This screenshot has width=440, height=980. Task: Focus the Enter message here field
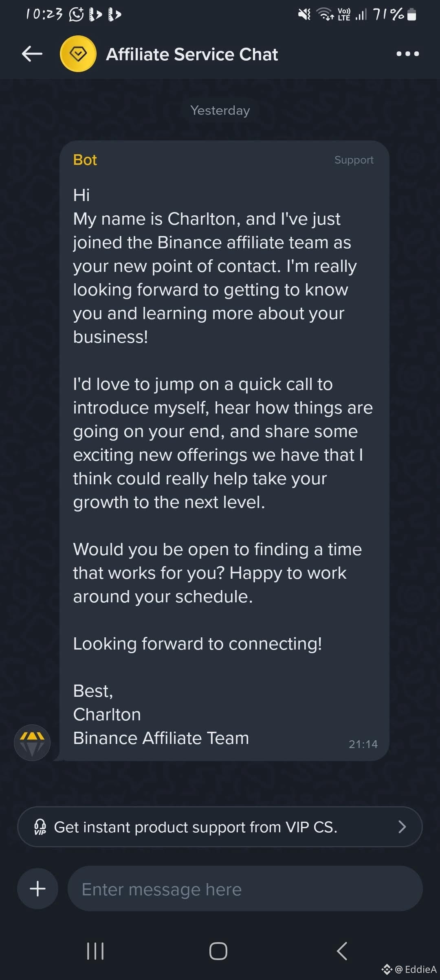pos(245,888)
